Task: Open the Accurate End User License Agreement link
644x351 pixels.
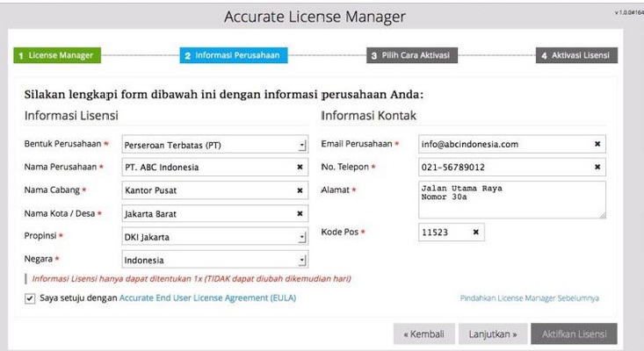Action: [x=207, y=298]
